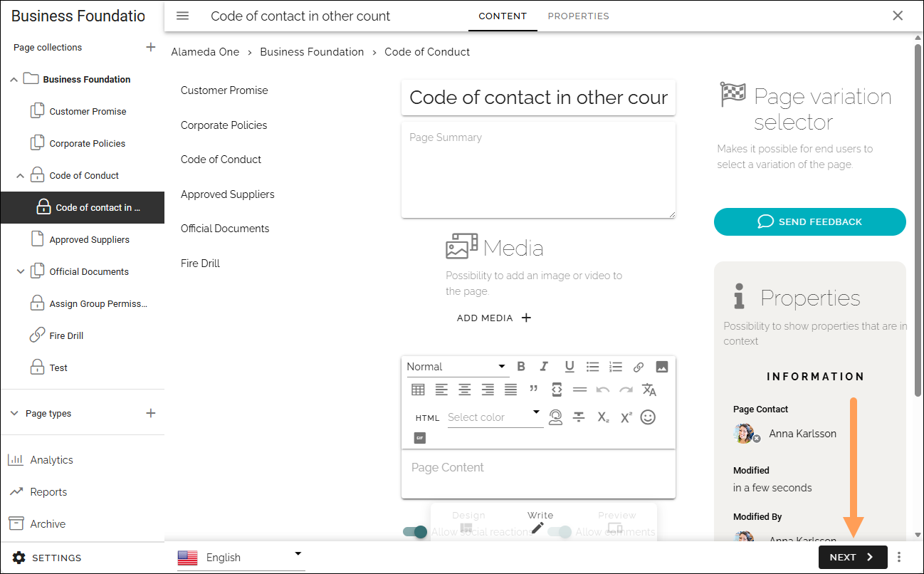
Task: Click the redo arrow
Action: tap(626, 390)
